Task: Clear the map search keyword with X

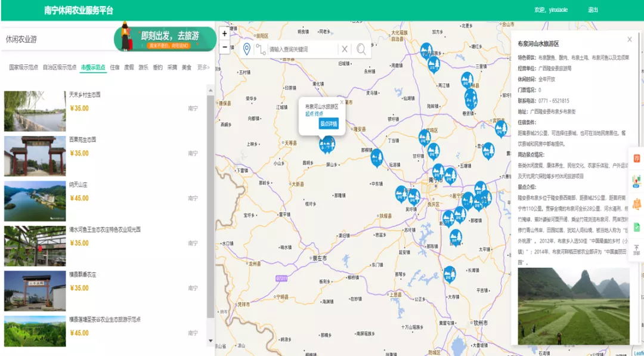Action: click(x=344, y=49)
